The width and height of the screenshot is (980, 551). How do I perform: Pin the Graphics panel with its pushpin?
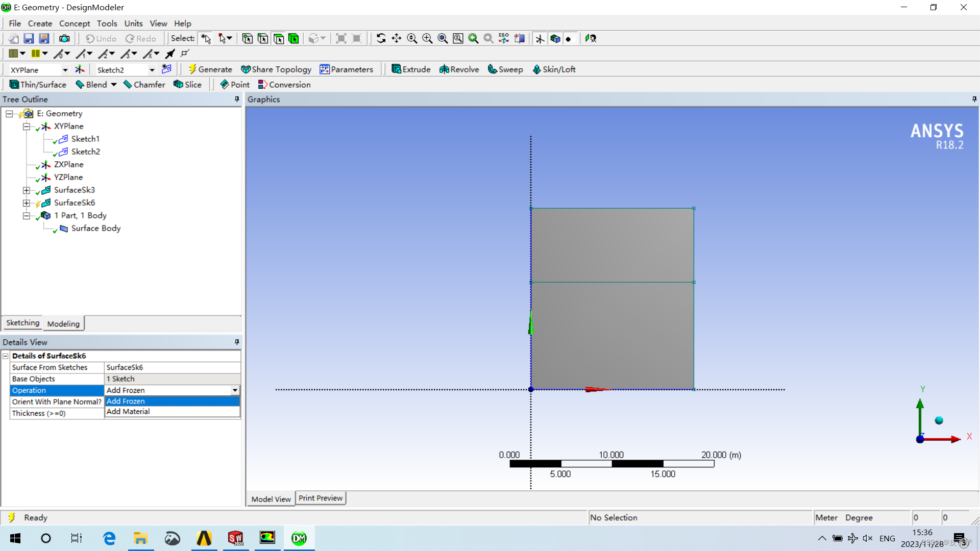974,99
